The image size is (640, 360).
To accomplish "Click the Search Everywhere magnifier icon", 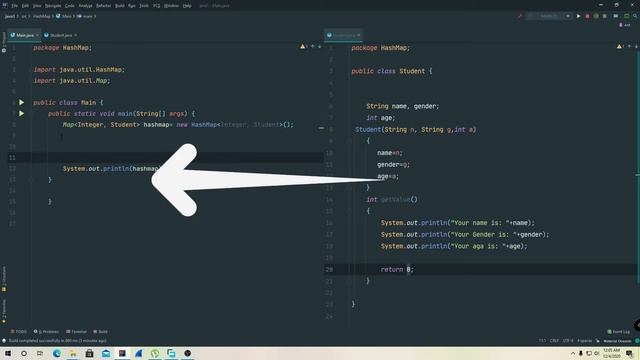I will pos(635,16).
